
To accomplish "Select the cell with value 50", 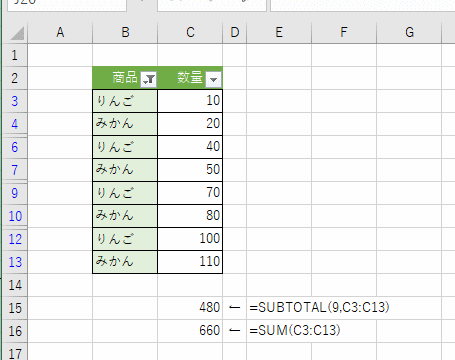I will pos(190,170).
